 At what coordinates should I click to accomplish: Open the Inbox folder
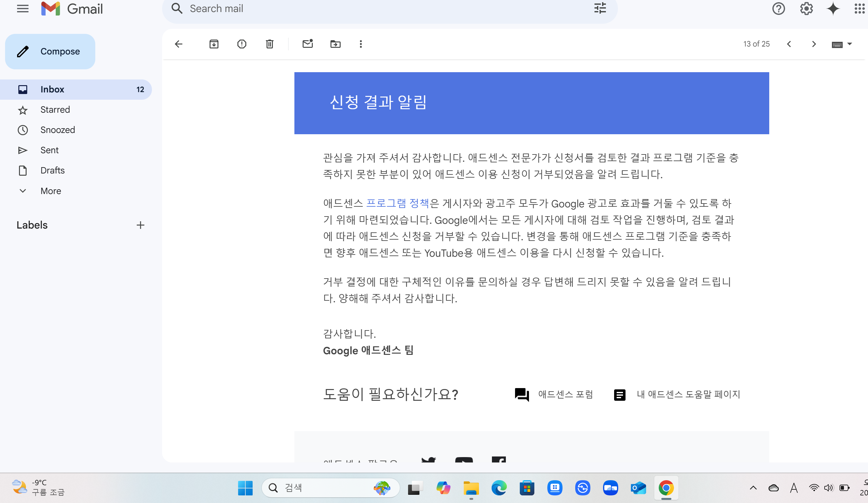point(76,90)
